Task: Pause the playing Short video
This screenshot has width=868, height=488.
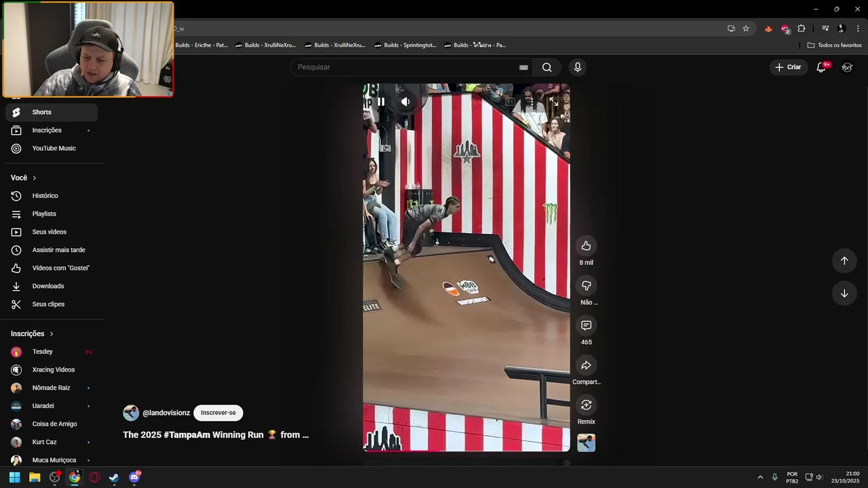Action: [381, 102]
